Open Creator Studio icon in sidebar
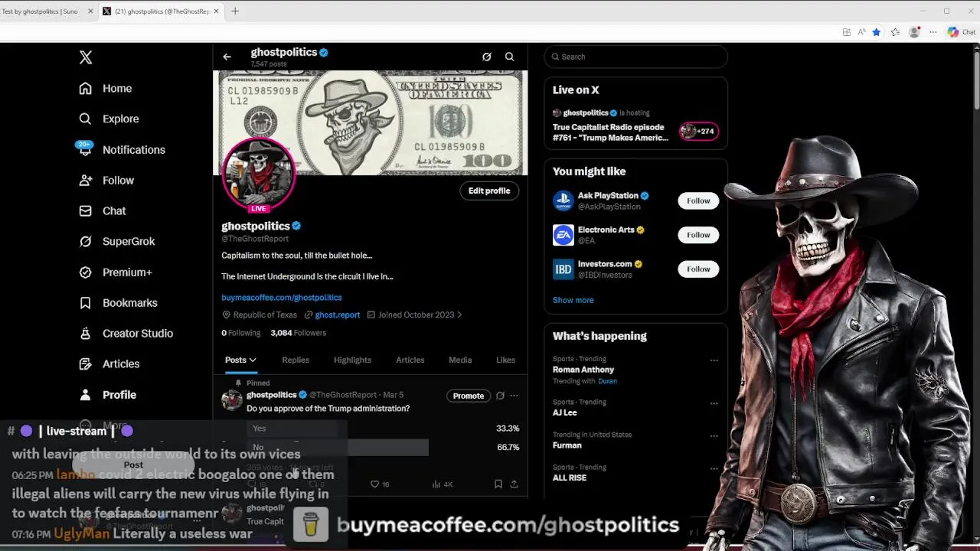Image resolution: width=980 pixels, height=551 pixels. [x=86, y=334]
